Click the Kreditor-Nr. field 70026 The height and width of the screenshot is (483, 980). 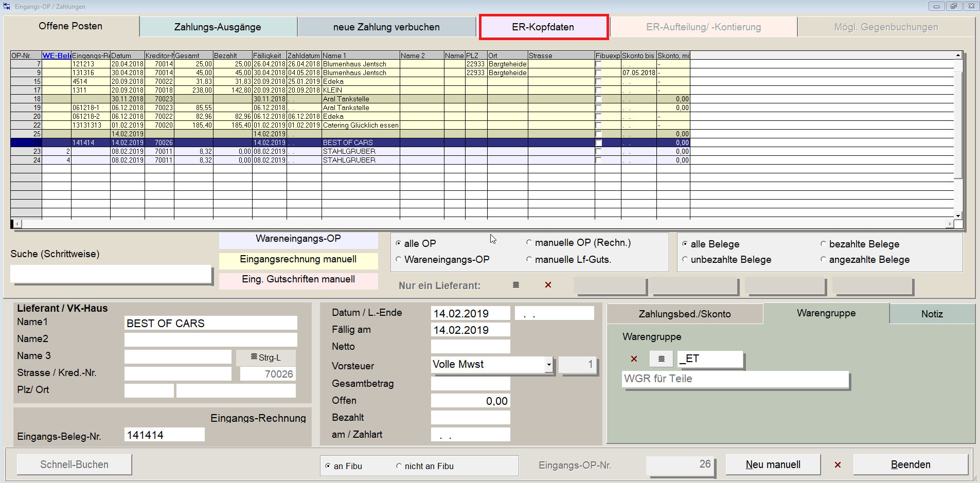[x=268, y=374]
